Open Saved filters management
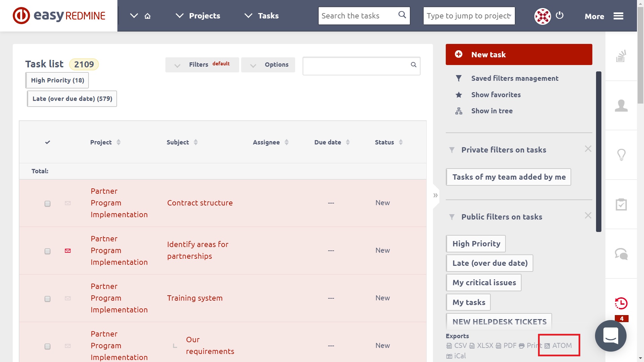This screenshot has width=644, height=362. coord(515,78)
